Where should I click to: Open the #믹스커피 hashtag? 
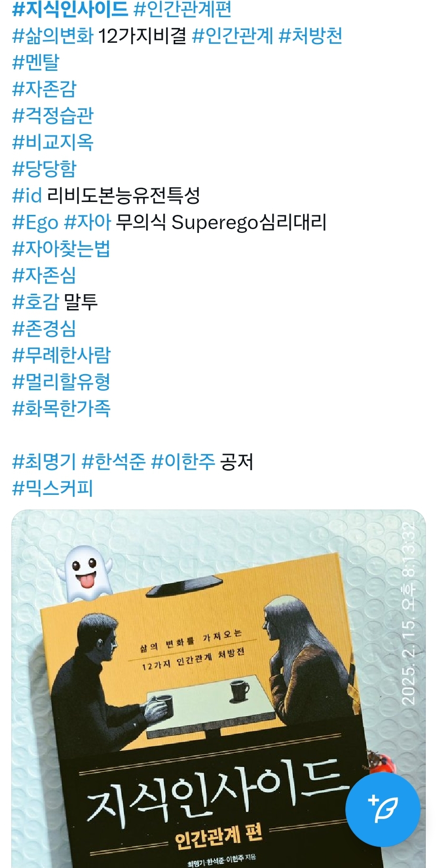[52, 488]
